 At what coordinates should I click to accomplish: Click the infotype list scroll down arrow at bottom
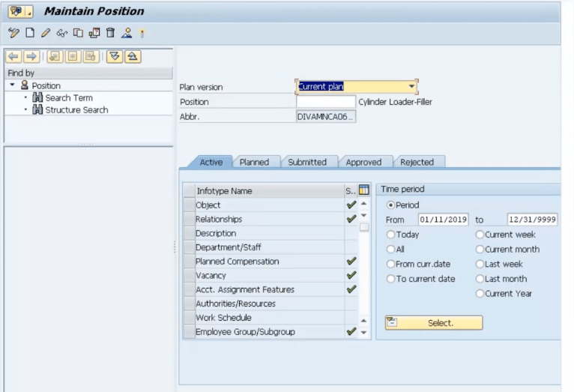(364, 333)
